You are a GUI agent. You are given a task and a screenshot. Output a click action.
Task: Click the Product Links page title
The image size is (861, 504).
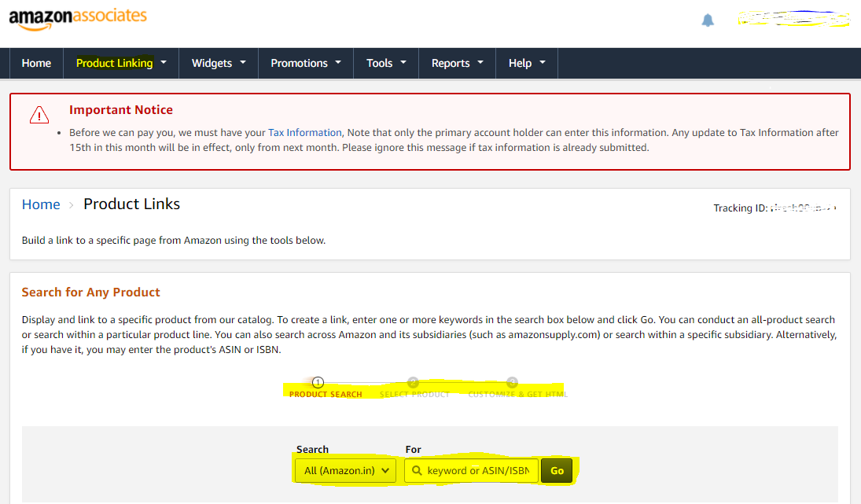point(132,204)
